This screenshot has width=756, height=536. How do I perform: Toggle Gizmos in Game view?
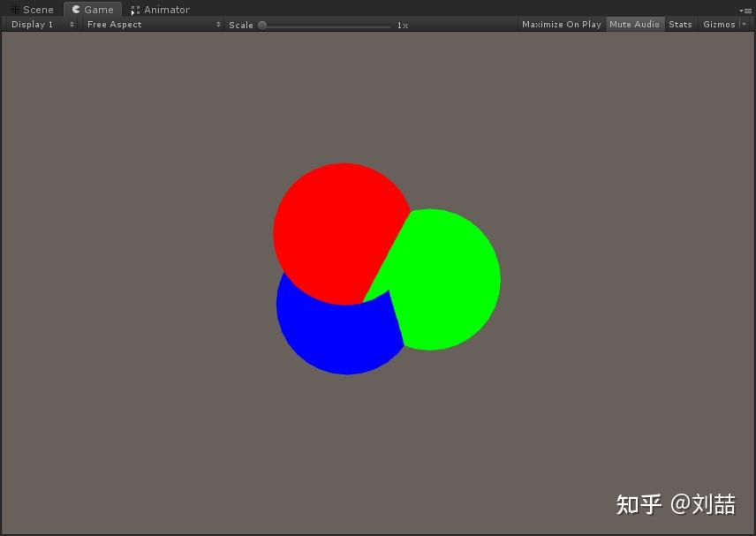click(x=719, y=25)
